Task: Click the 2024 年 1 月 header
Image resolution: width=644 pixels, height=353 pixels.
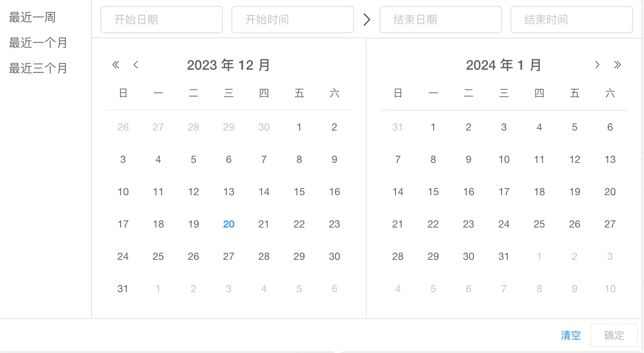Action: 503,65
